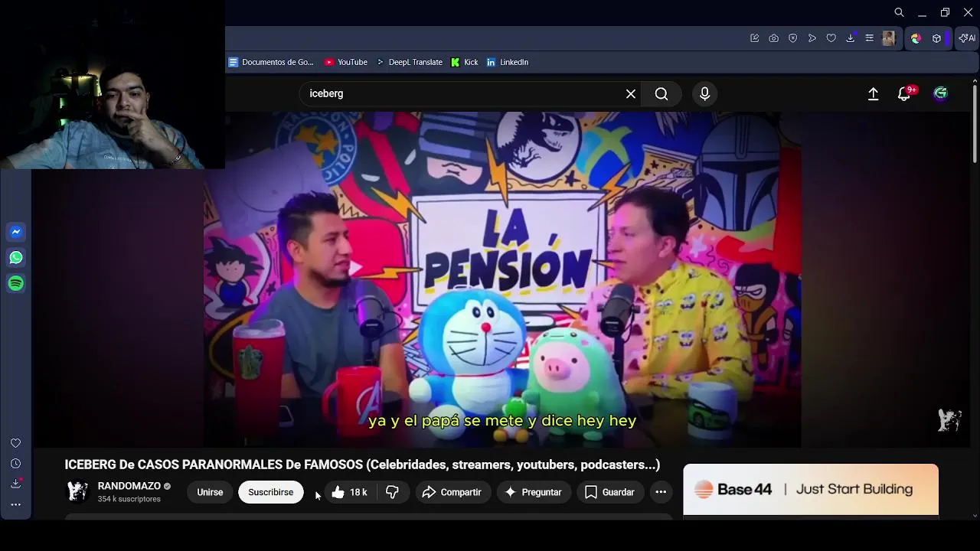Screen dimensions: 980x551
Task: Click the YouTube upload/create icon
Action: coord(873,93)
